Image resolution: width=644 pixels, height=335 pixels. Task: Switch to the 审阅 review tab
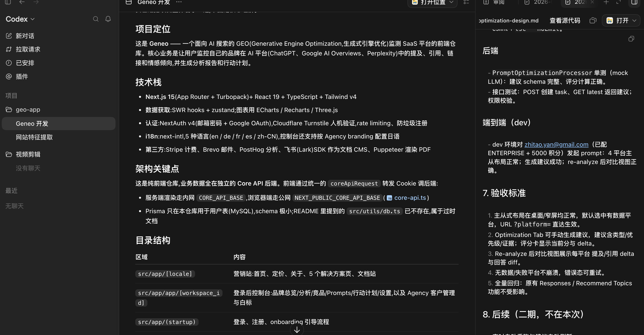coord(494,2)
